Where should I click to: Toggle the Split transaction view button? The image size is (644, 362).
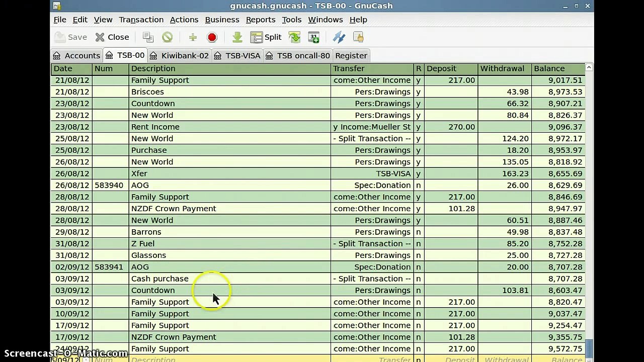[266, 37]
